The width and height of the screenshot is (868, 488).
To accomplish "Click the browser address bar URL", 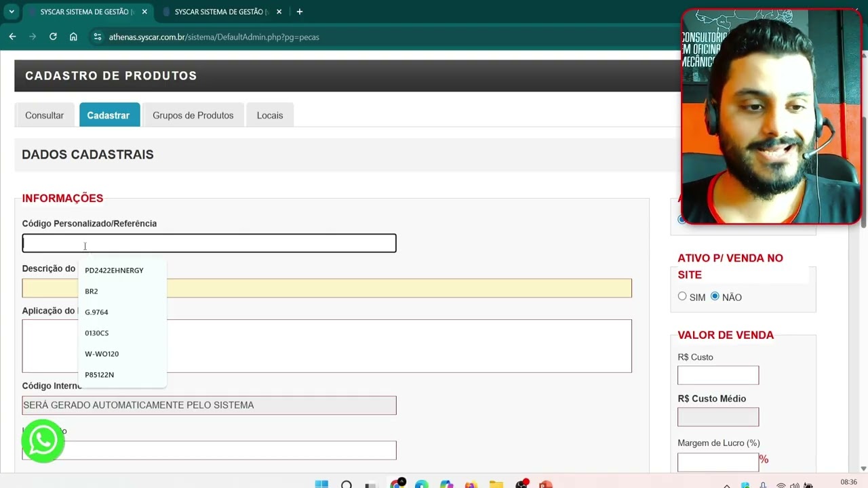I will [x=214, y=37].
